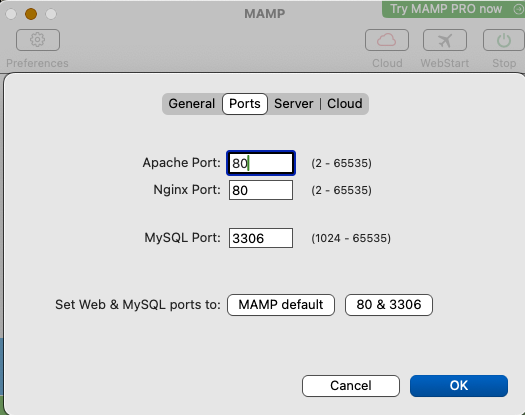Click the Cloud toolbar icon
Screen dimensions: 525x415
point(387,40)
